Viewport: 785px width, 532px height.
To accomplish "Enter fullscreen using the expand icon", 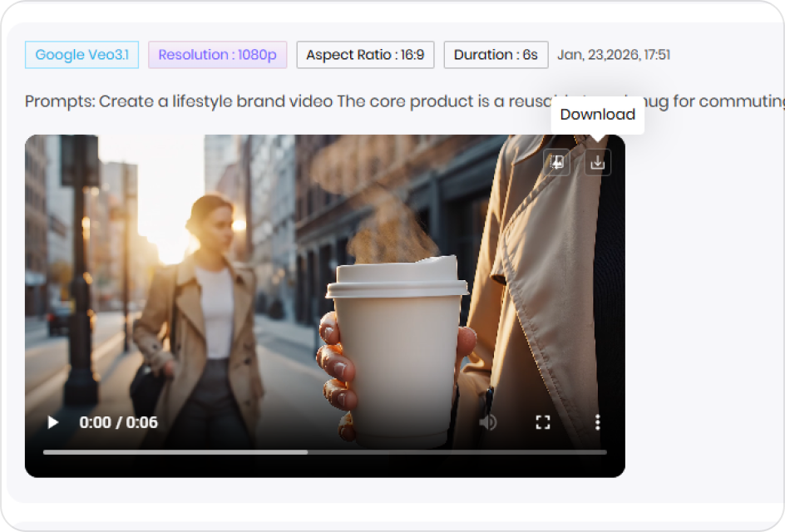I will tap(543, 422).
